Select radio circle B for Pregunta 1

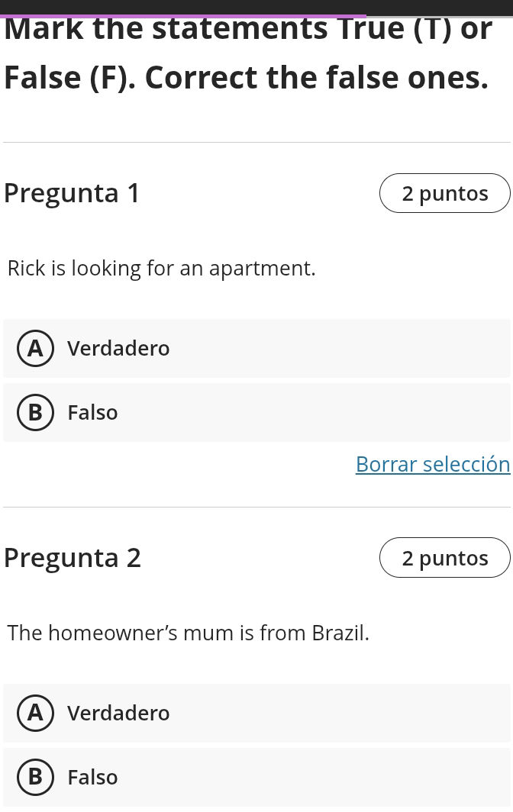coord(35,413)
